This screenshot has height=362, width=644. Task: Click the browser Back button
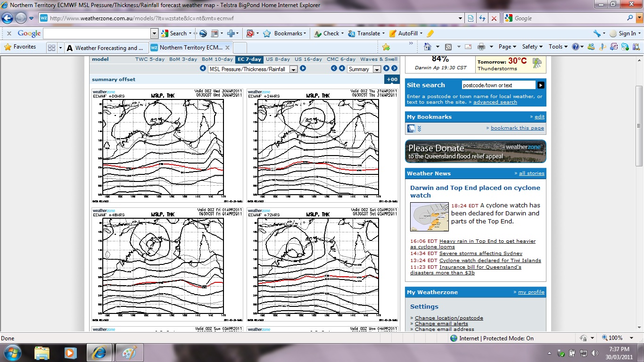click(8, 18)
